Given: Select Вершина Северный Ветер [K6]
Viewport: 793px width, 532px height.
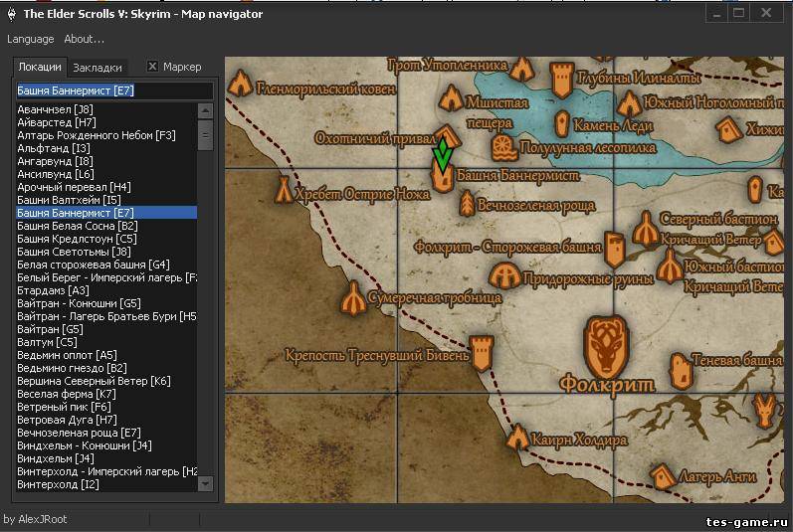Looking at the screenshot, I should tap(106, 381).
